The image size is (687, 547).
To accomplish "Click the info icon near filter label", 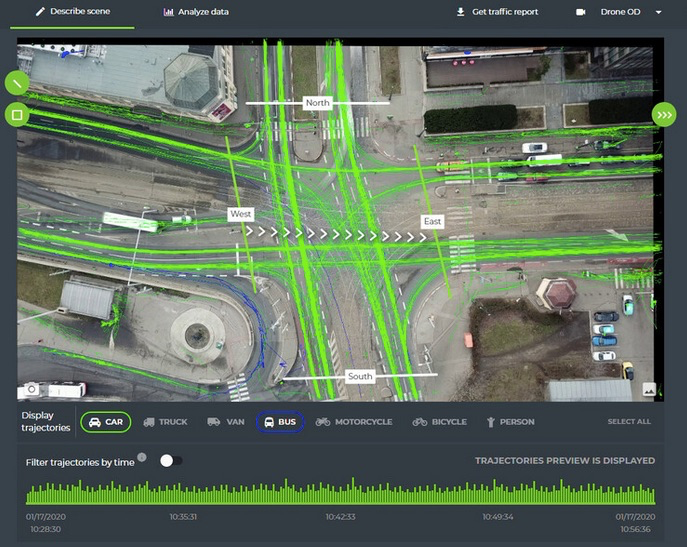I will (142, 457).
